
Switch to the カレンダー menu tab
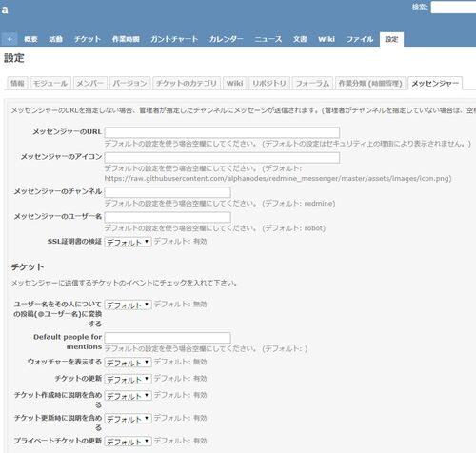(x=226, y=39)
